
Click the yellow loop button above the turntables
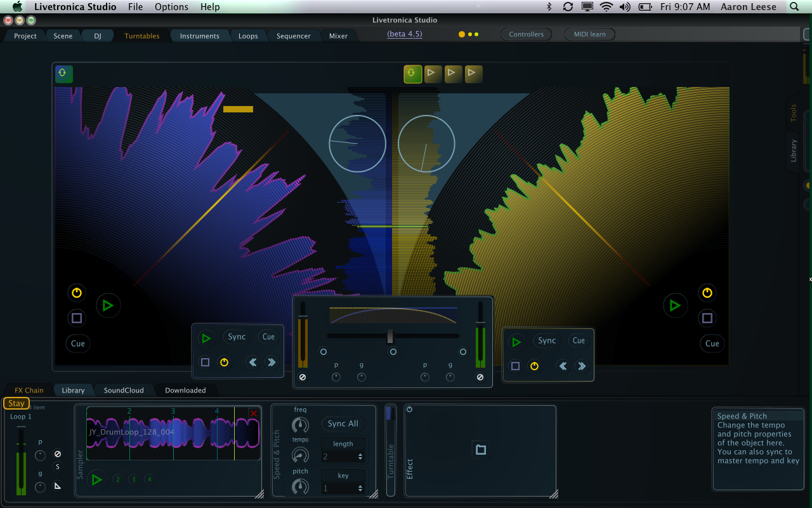coord(413,74)
